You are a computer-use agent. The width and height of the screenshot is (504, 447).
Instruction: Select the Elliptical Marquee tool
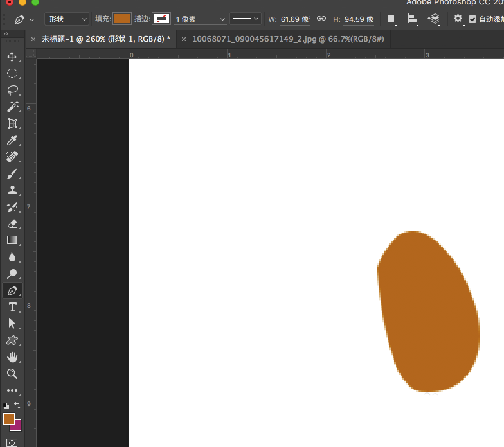coord(12,73)
